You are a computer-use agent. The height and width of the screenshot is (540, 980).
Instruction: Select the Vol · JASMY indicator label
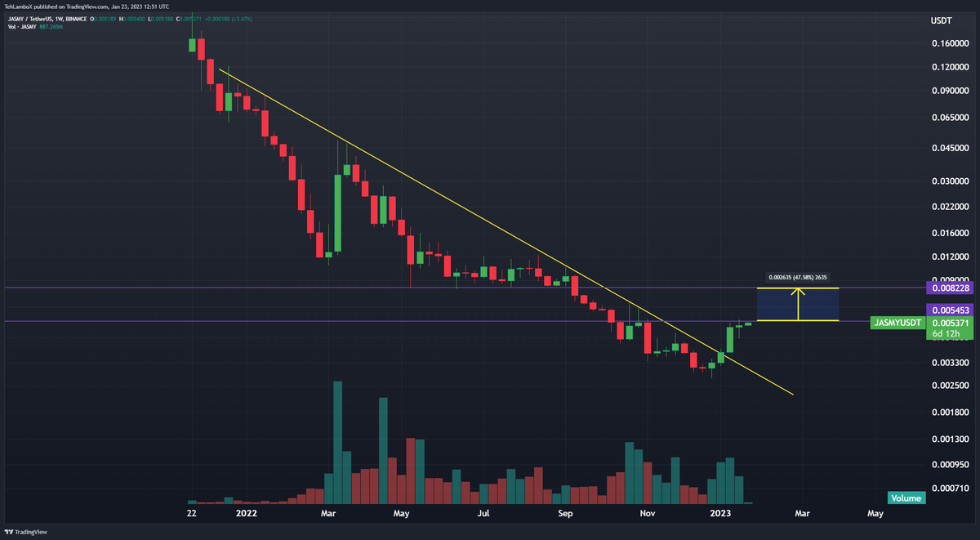click(x=22, y=27)
